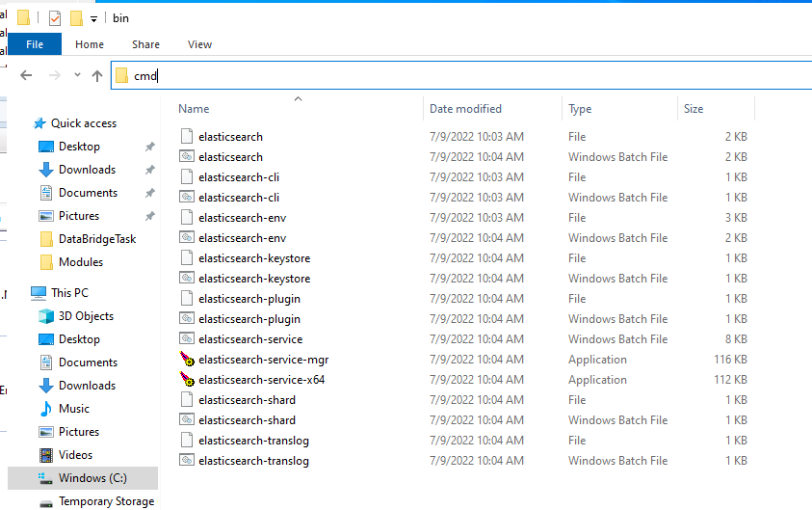Screen dimensions: 812x510
Task: Select This PC in navigation pane
Action: pyautogui.click(x=69, y=293)
